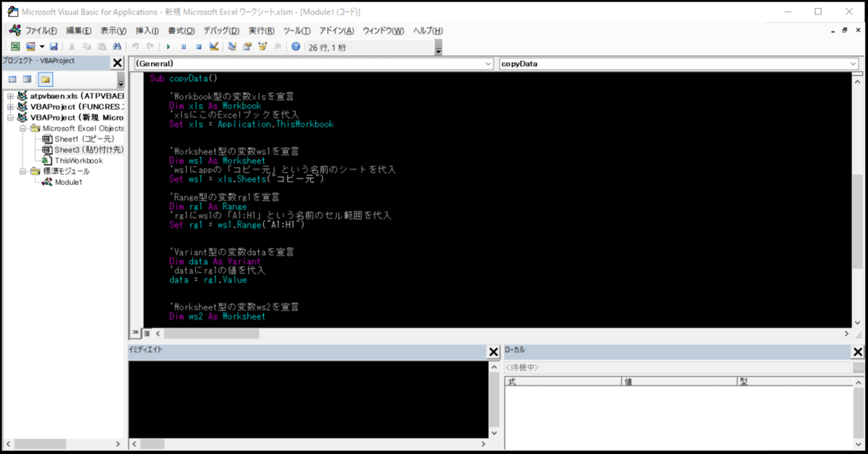Open the 書式(O) menu
Image resolution: width=868 pixels, height=454 pixels.
click(181, 30)
